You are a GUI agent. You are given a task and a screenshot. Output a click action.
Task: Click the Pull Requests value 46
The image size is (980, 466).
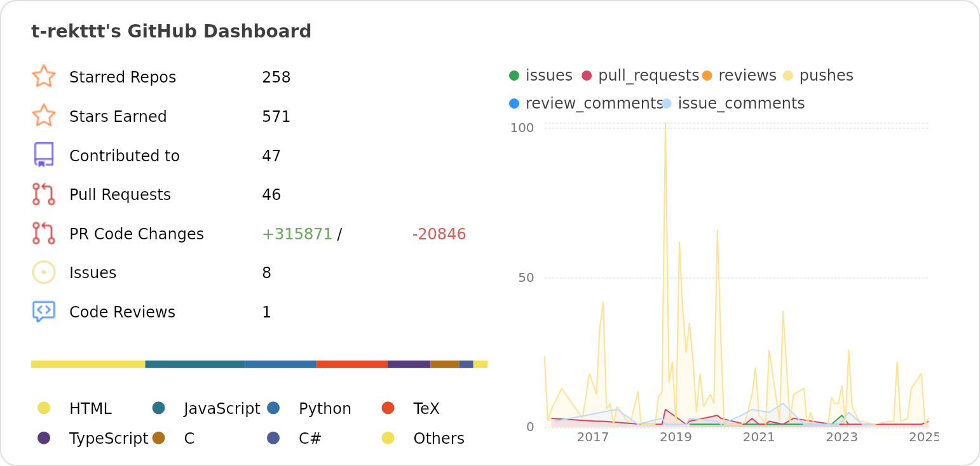[x=271, y=195]
